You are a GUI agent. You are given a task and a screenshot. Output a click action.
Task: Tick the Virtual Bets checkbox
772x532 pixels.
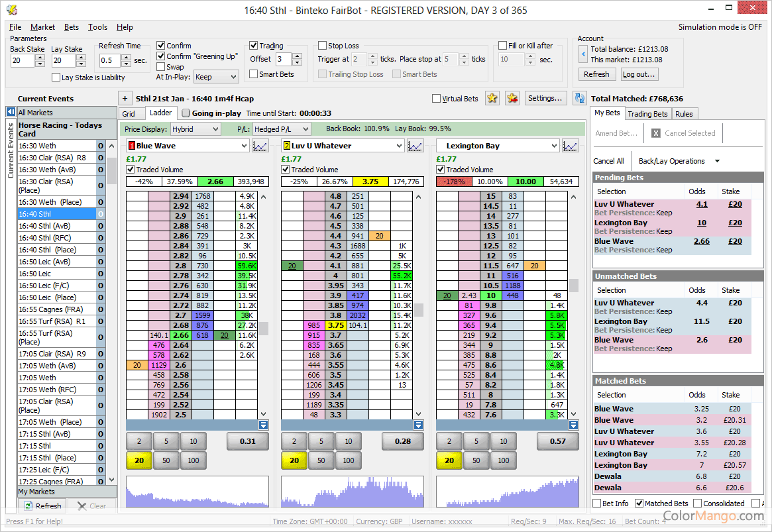click(x=436, y=99)
